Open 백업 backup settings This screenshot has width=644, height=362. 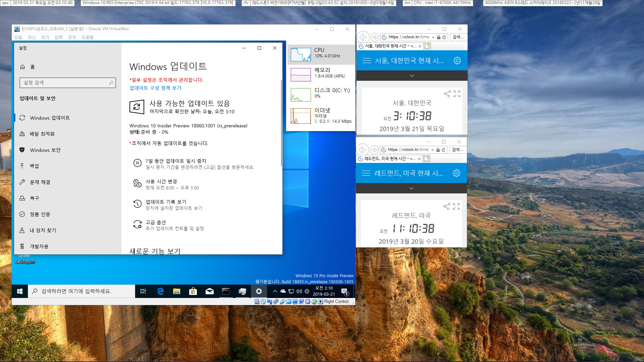pos(34,166)
